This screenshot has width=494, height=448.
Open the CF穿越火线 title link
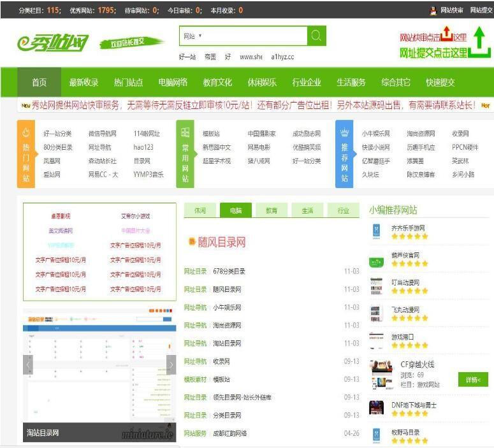[x=418, y=365]
